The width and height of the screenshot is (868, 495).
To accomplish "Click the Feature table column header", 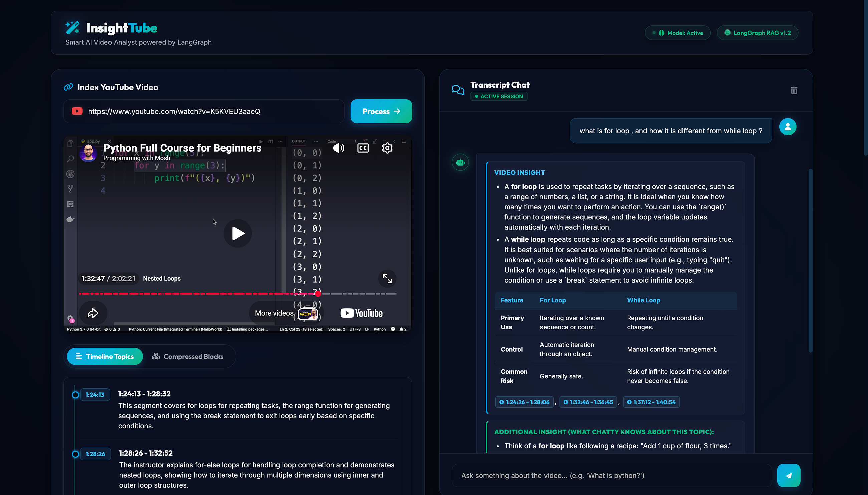I will (x=512, y=300).
